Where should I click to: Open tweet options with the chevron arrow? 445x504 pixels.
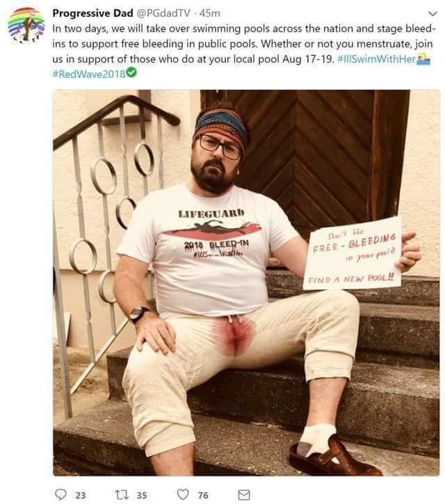(433, 14)
